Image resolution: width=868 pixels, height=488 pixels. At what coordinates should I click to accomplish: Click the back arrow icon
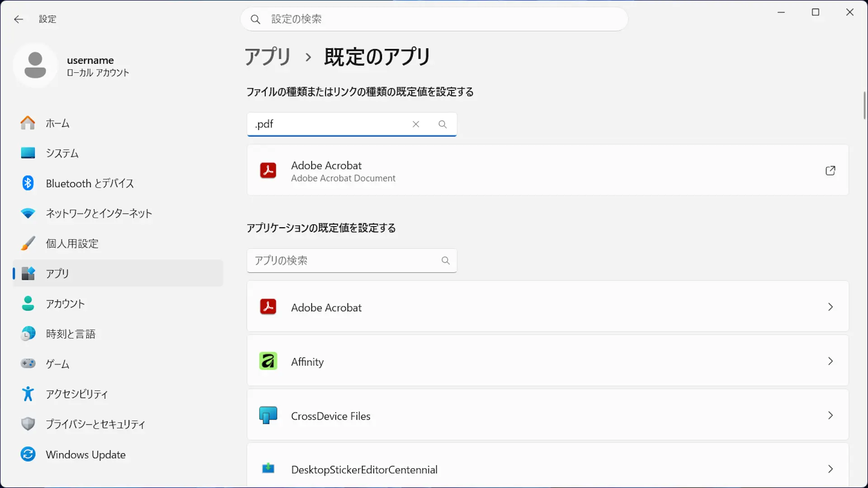pos(19,19)
